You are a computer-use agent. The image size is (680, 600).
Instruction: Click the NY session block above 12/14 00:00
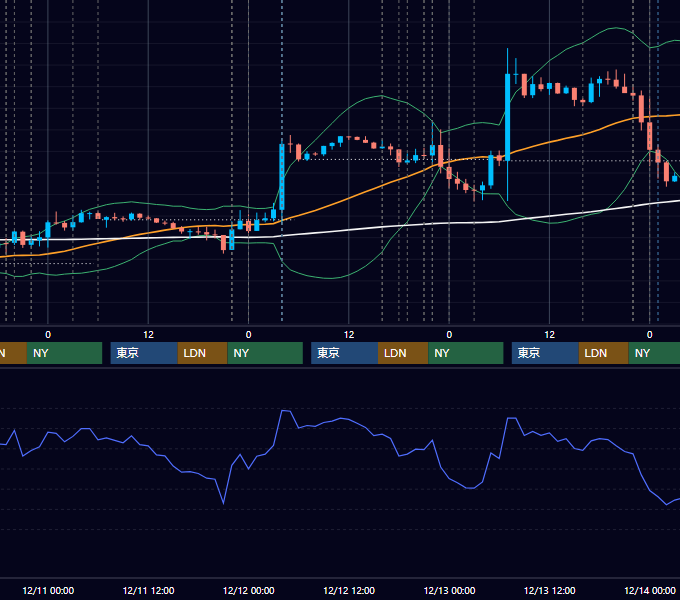(x=654, y=353)
